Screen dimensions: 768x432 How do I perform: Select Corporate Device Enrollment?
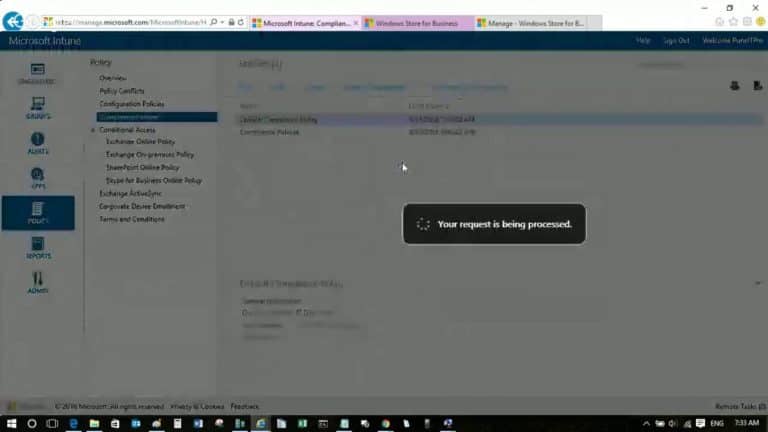point(142,206)
